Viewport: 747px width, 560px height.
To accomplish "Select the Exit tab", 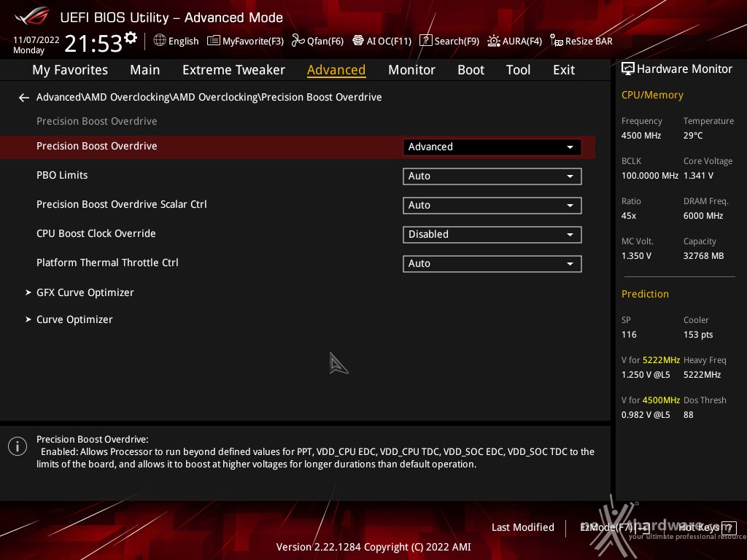I will (x=564, y=70).
